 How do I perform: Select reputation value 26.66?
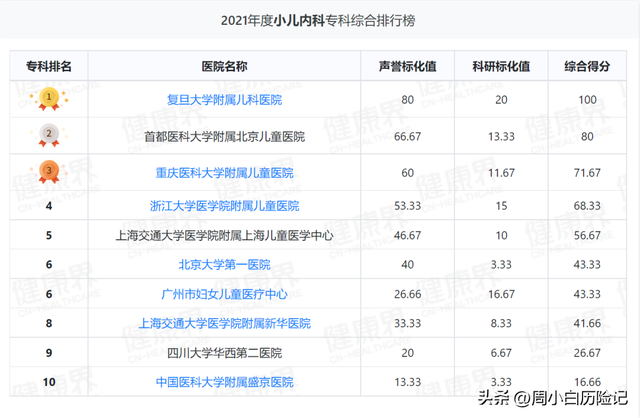[407, 294]
